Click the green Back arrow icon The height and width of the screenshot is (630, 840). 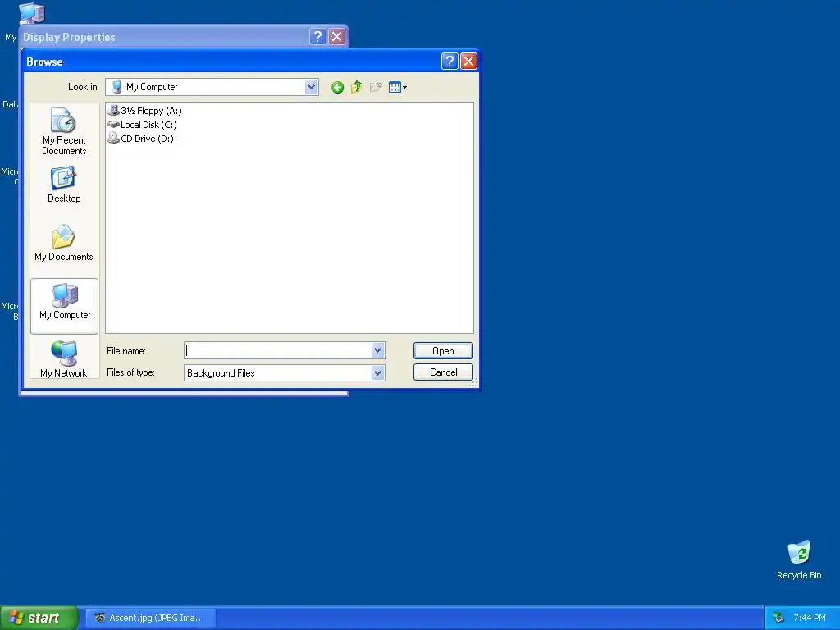[337, 87]
